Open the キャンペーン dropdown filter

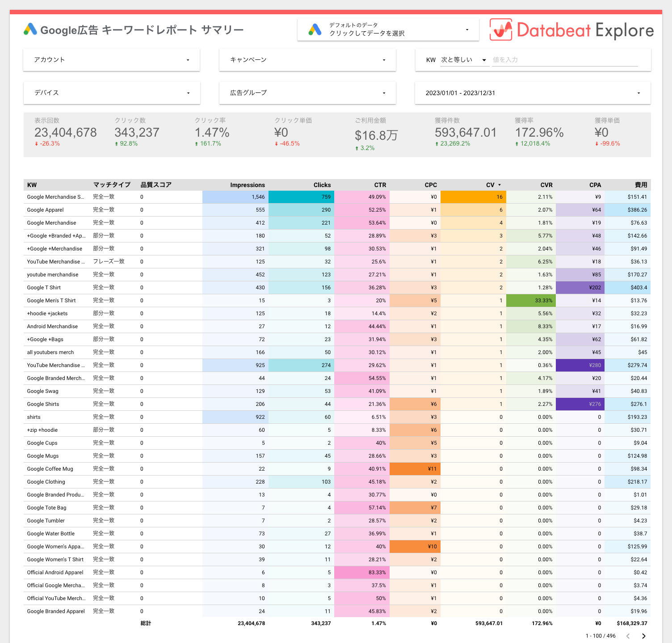(307, 60)
